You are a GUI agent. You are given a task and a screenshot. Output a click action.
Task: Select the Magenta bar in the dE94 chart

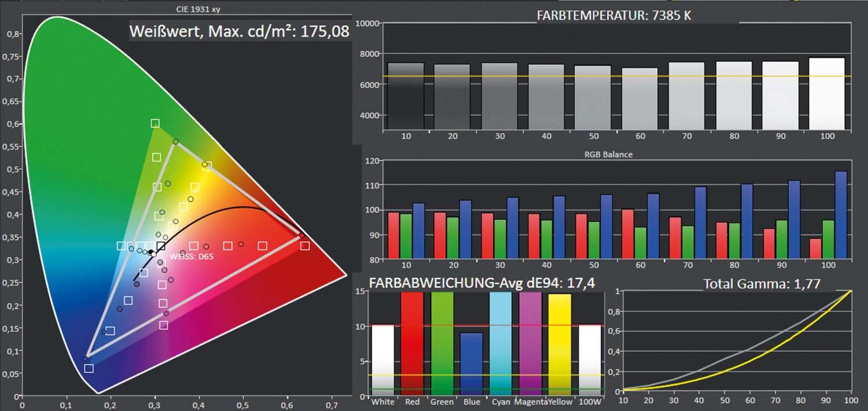pos(531,344)
